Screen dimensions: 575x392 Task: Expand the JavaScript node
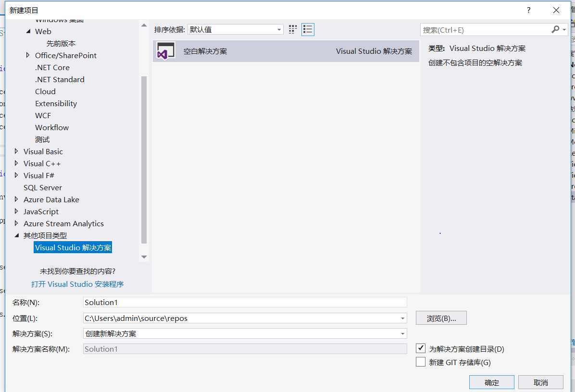point(16,211)
